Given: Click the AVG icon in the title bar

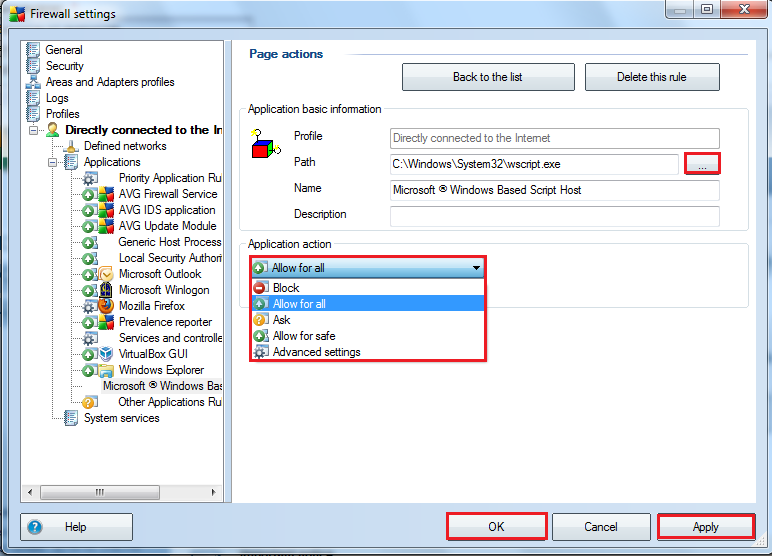Looking at the screenshot, I should 17,14.
